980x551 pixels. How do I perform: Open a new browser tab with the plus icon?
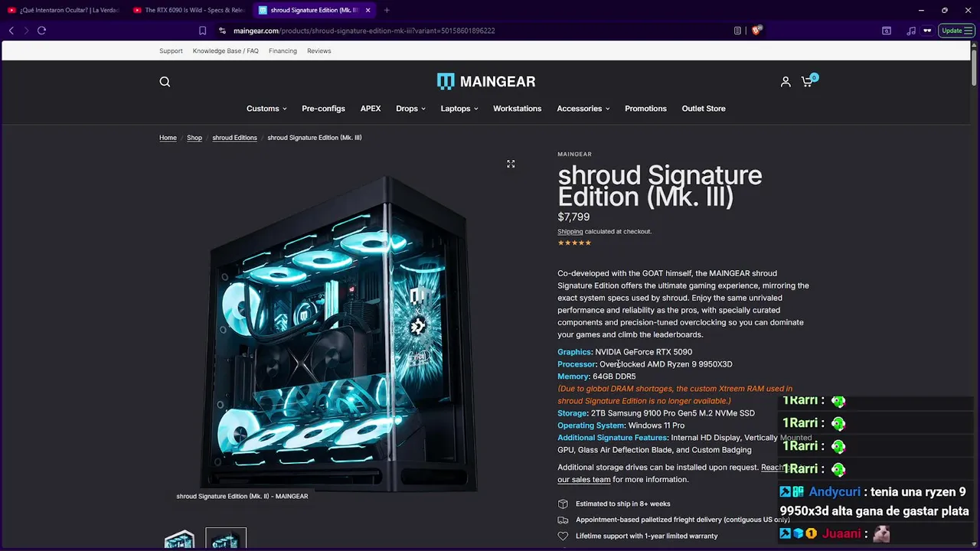click(x=387, y=10)
